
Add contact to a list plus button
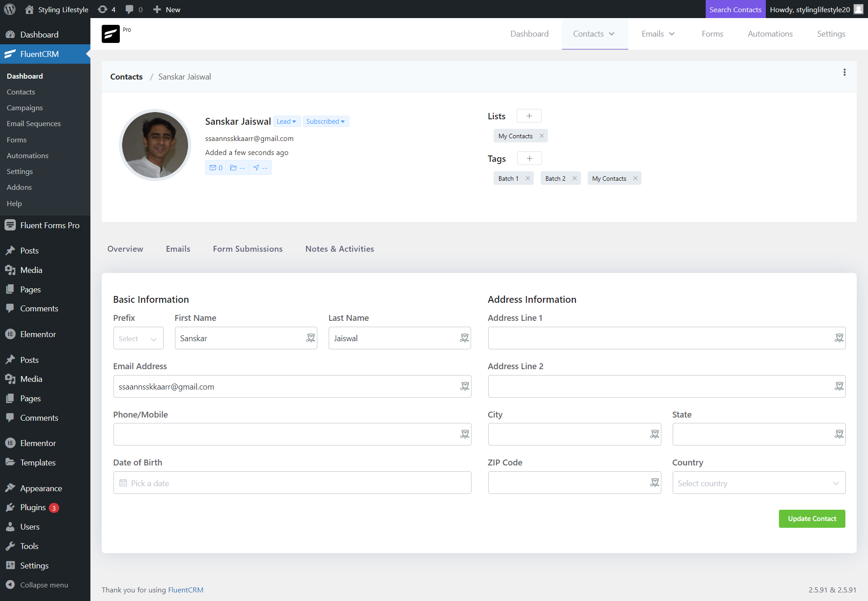coord(529,116)
